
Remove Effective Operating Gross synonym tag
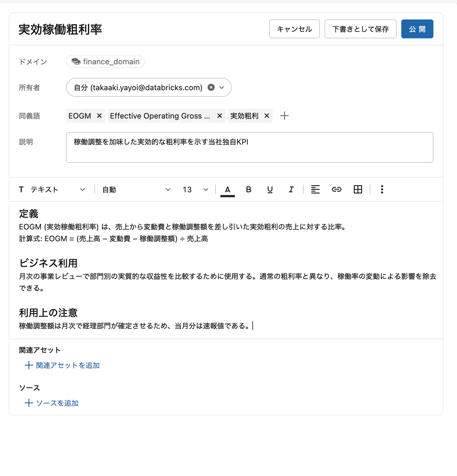[x=219, y=116]
